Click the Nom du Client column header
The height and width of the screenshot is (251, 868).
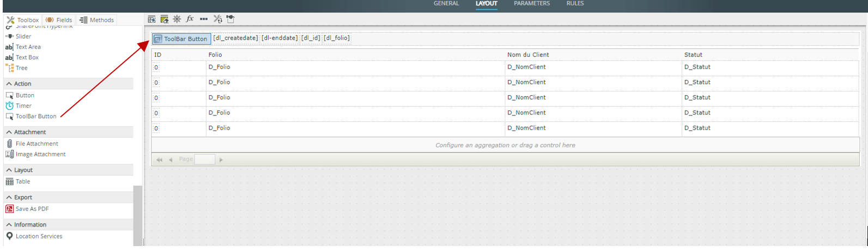[528, 55]
